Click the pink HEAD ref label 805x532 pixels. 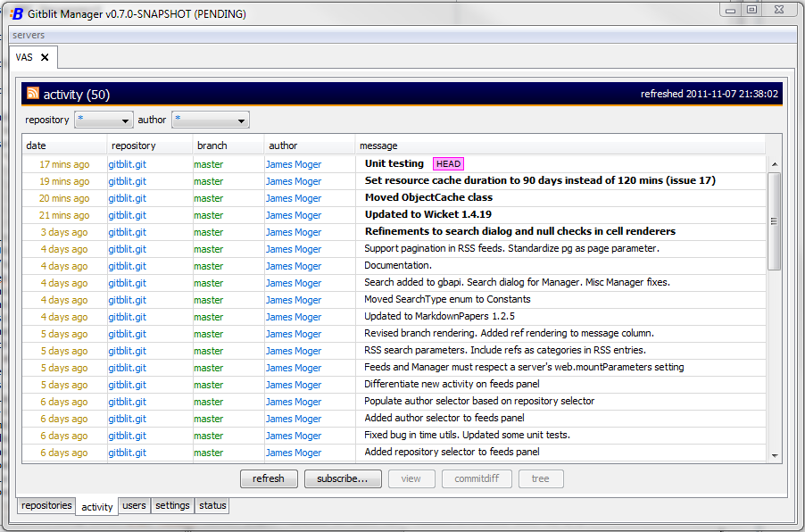pyautogui.click(x=448, y=164)
